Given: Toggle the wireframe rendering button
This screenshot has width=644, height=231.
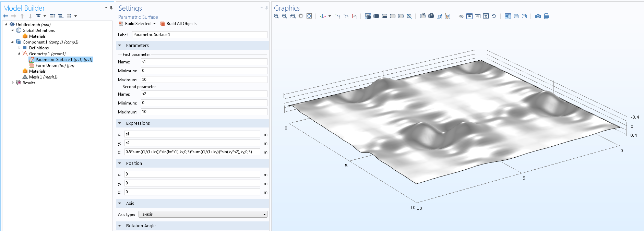Looking at the screenshot, I should [x=524, y=16].
